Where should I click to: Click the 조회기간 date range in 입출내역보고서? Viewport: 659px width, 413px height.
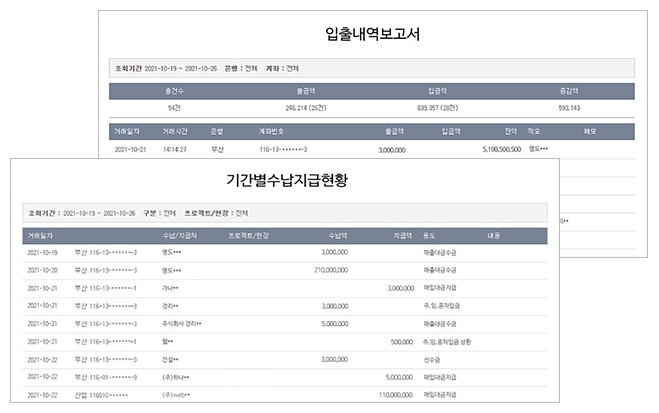point(185,68)
